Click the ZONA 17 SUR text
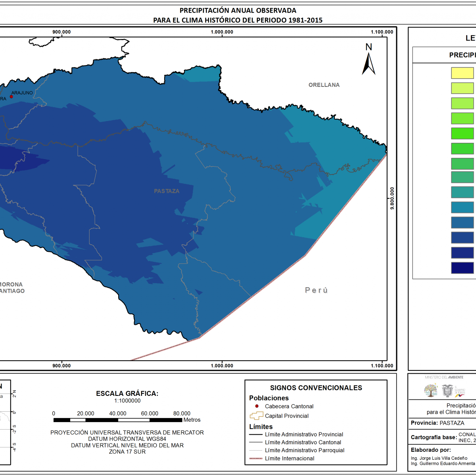This screenshot has height=476, width=476. [x=127, y=452]
